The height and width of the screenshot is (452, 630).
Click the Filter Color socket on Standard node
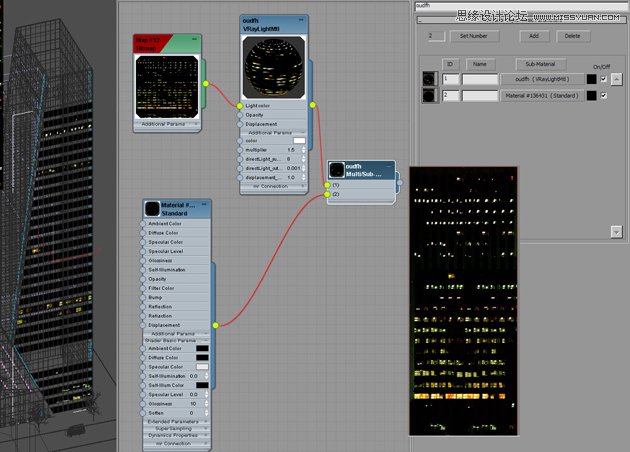click(143, 288)
